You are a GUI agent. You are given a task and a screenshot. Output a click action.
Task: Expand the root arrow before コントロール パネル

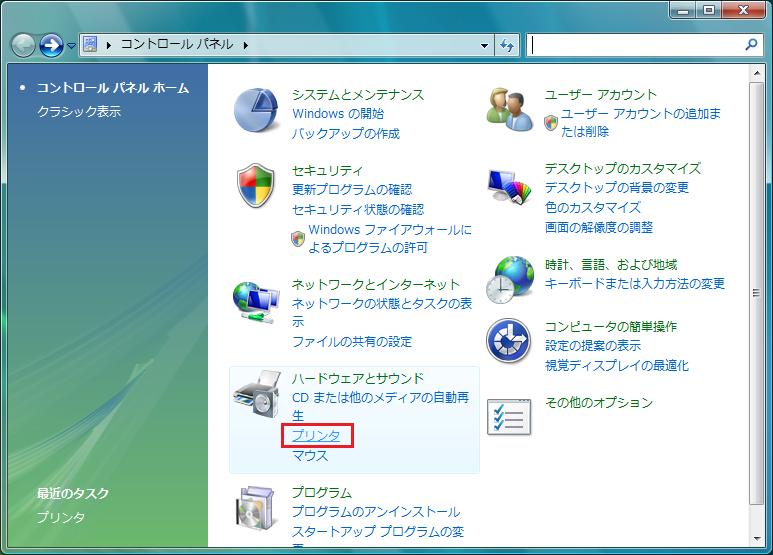[109, 45]
